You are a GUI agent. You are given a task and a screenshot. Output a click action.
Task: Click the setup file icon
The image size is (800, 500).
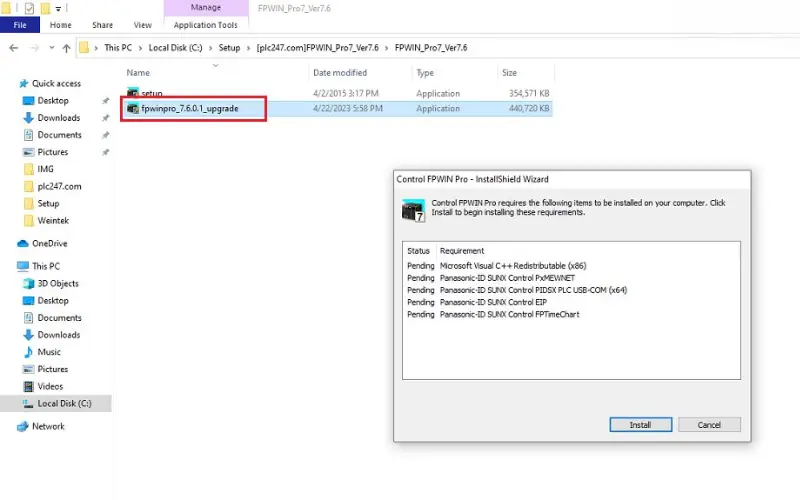pyautogui.click(x=133, y=93)
